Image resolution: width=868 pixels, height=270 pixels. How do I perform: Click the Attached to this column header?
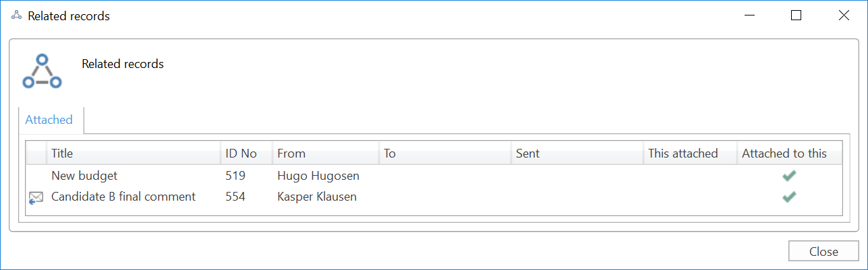[784, 154]
